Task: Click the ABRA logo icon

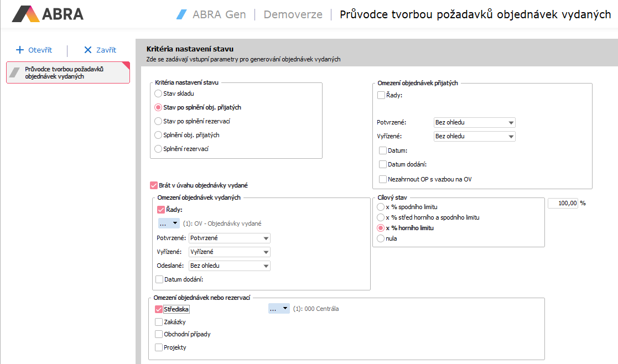Action: click(25, 14)
